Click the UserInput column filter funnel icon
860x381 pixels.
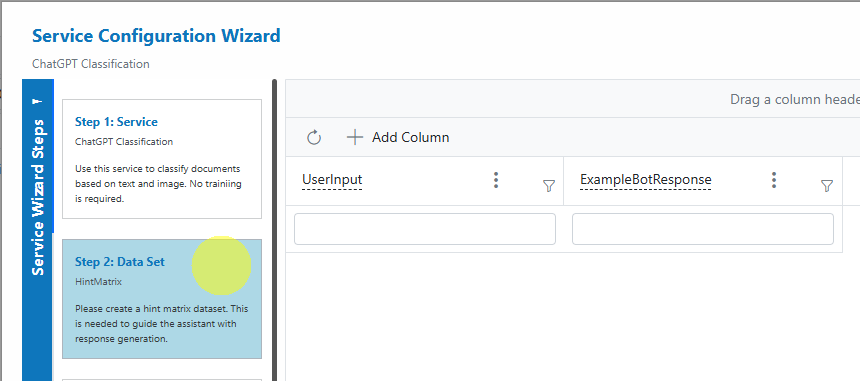pyautogui.click(x=548, y=186)
